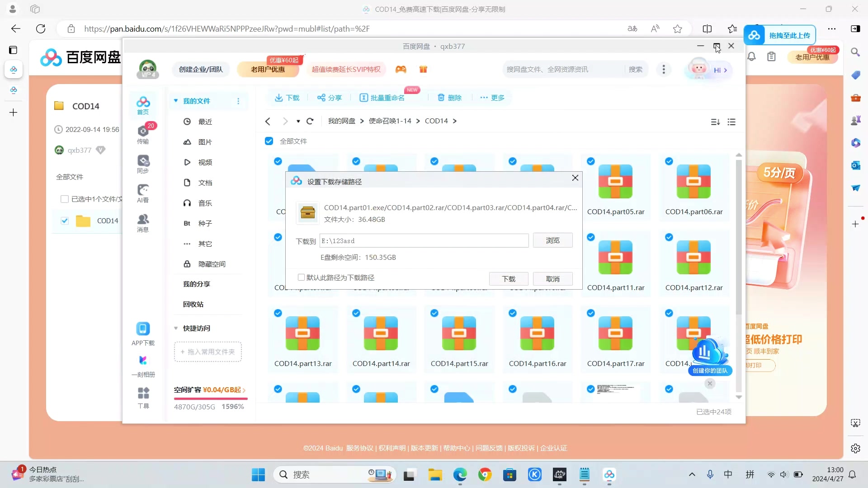Click the user avatar in Baidu Netdisk header
The image size is (868, 488).
(148, 69)
